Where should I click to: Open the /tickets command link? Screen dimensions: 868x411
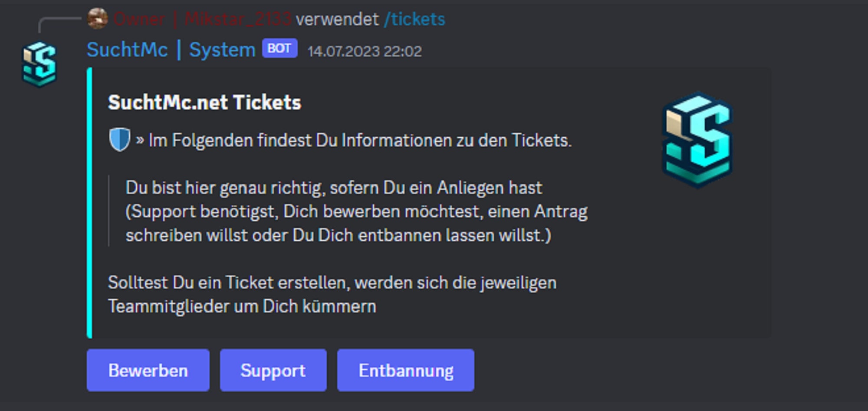(414, 19)
